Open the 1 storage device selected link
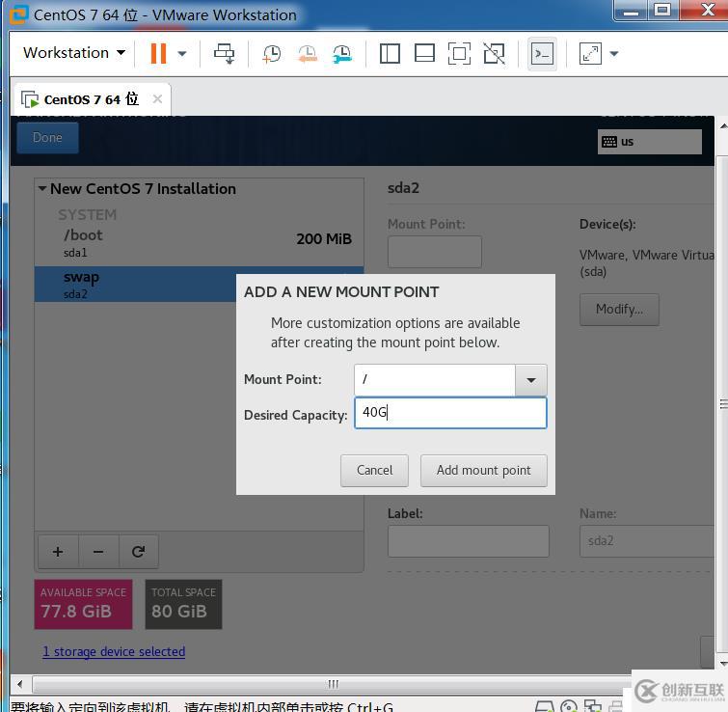This screenshot has height=712, width=728. [x=114, y=651]
